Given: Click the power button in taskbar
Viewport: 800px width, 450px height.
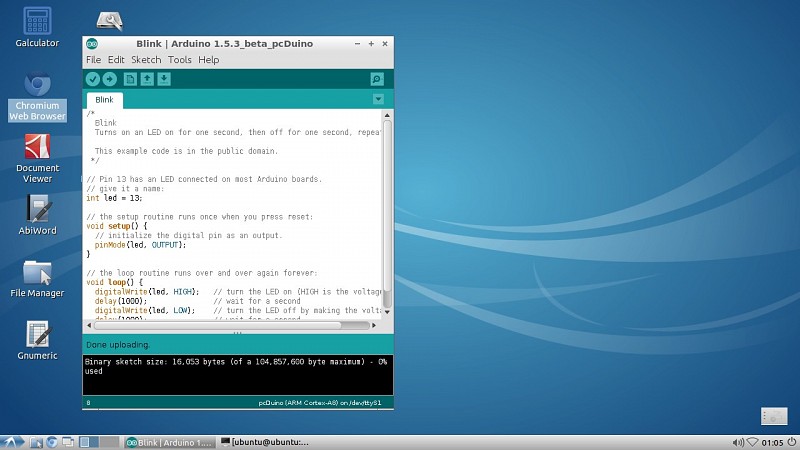Looking at the screenshot, I should click(792, 442).
